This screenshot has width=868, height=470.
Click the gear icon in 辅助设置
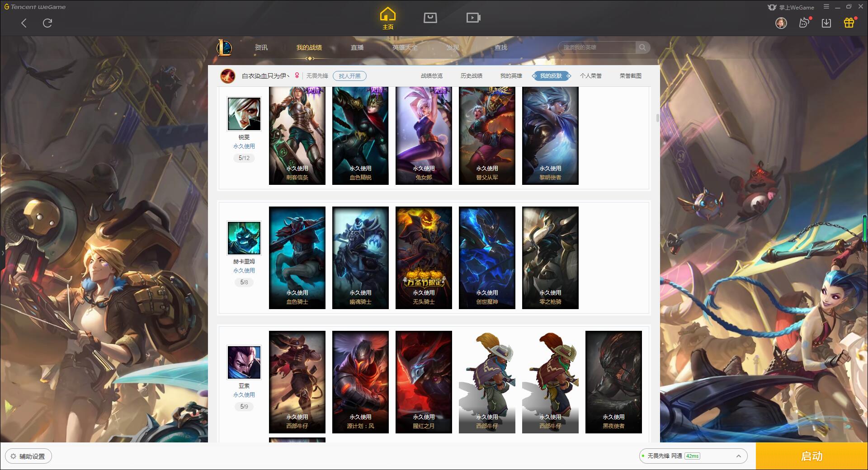pyautogui.click(x=13, y=456)
